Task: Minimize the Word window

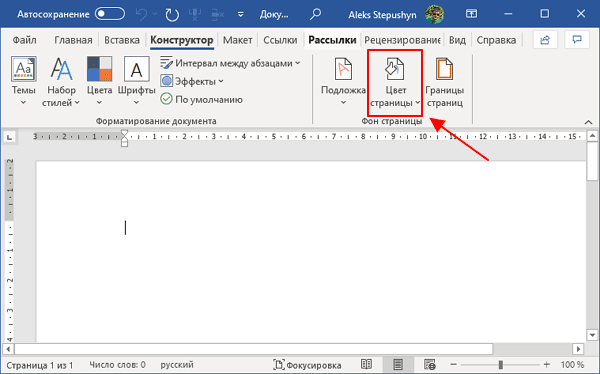Action: (508, 14)
